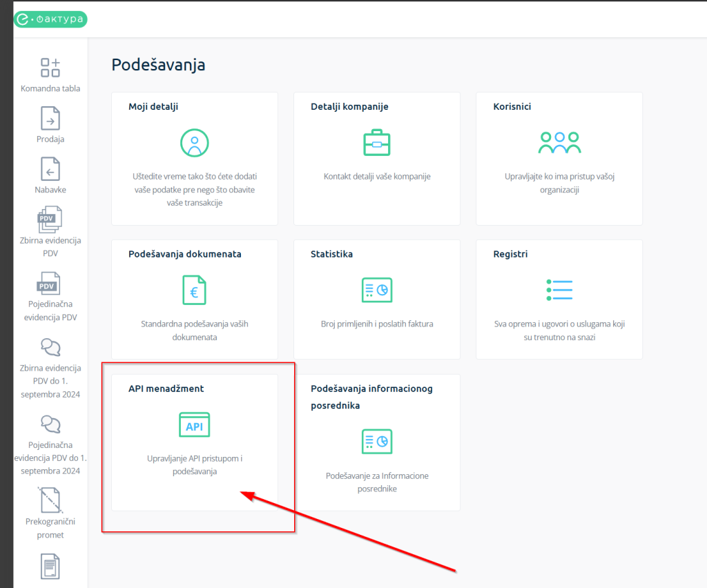Click the briefcase icon under Detalji kompanije
Image resolution: width=707 pixels, height=588 pixels.
pos(376,143)
